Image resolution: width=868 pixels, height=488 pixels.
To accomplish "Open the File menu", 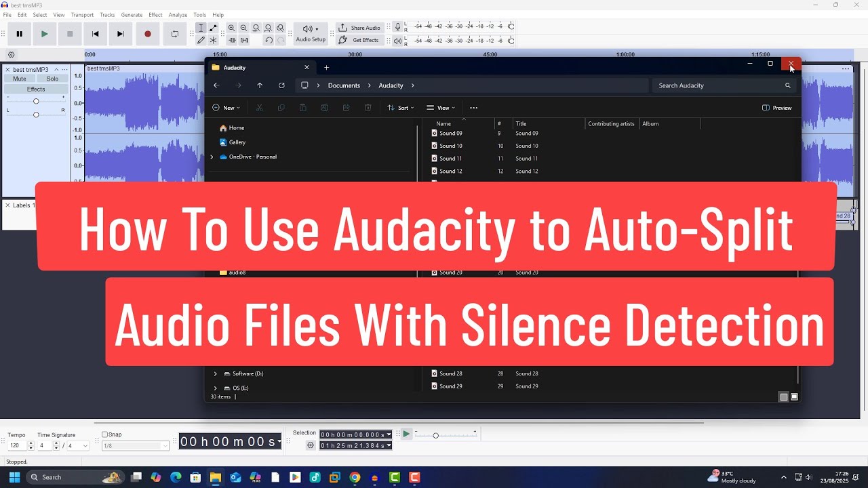I will (7, 15).
